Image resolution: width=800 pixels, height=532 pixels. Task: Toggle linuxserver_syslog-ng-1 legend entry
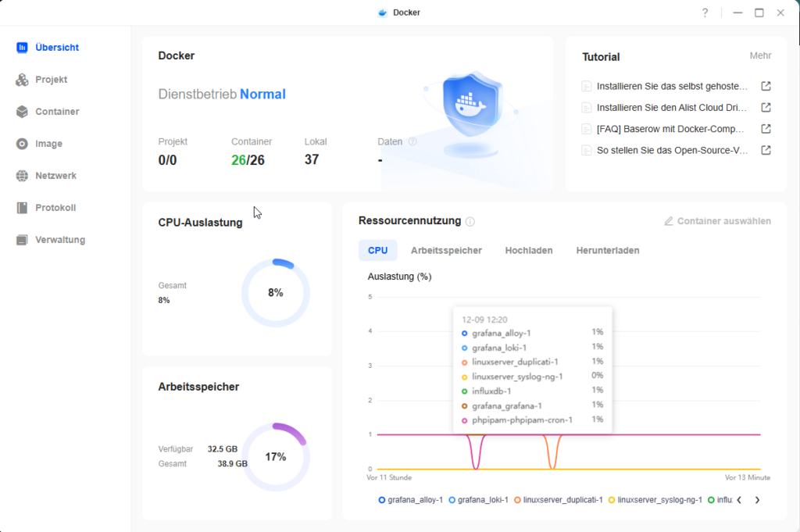[655, 500]
